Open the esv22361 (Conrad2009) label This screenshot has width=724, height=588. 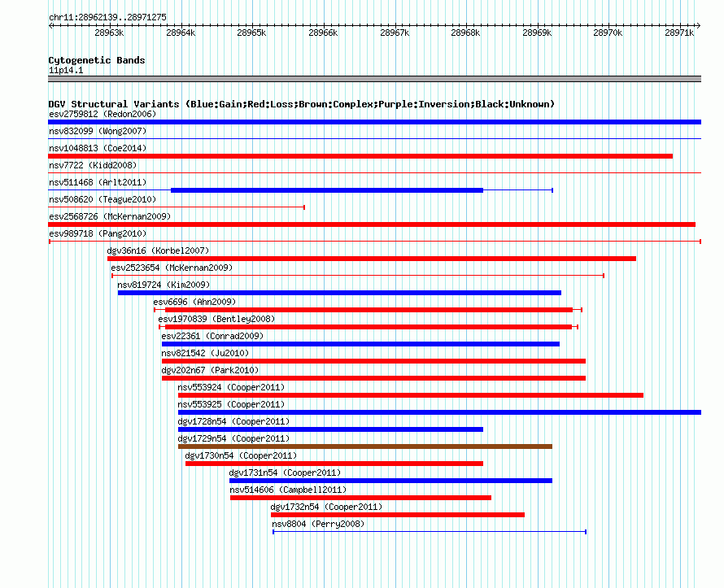[212, 336]
